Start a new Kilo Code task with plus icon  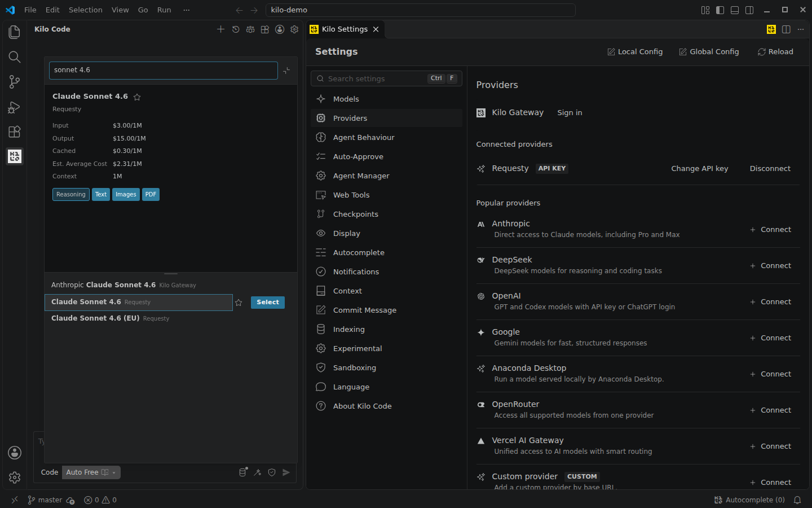coord(220,29)
